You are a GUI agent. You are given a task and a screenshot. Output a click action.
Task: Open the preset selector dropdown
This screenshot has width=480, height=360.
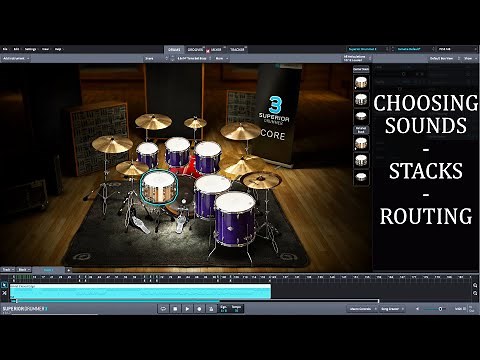tap(413, 49)
